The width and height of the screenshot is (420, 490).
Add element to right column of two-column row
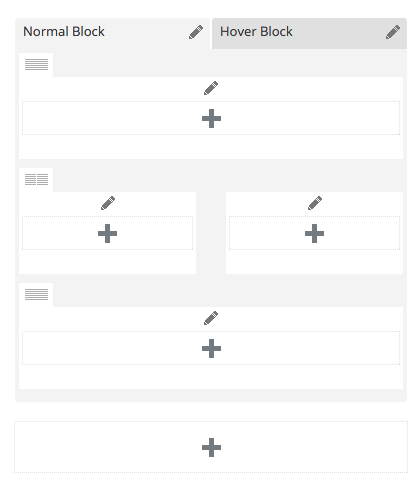tap(314, 233)
